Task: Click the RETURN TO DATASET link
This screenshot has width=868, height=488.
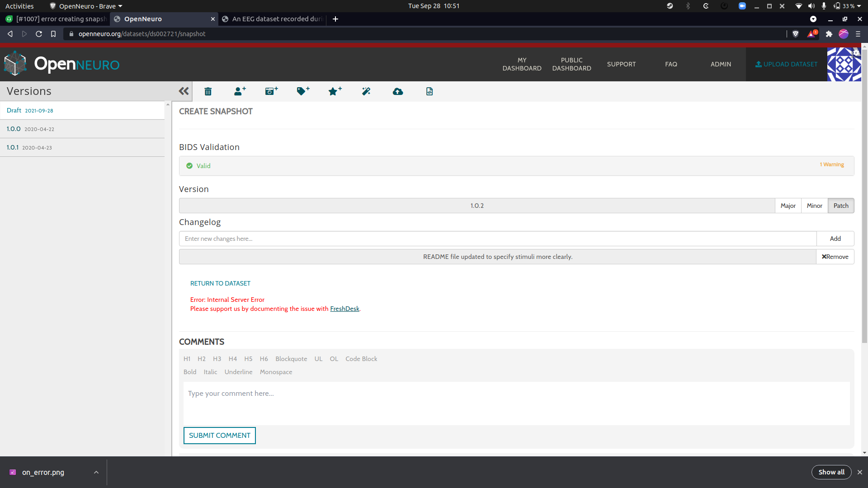Action: tap(220, 283)
